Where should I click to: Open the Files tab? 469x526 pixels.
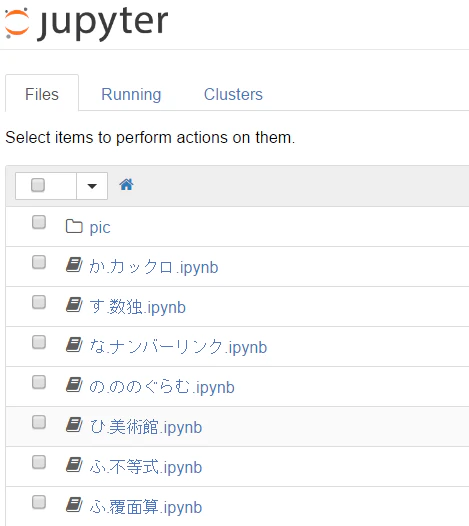(x=42, y=93)
